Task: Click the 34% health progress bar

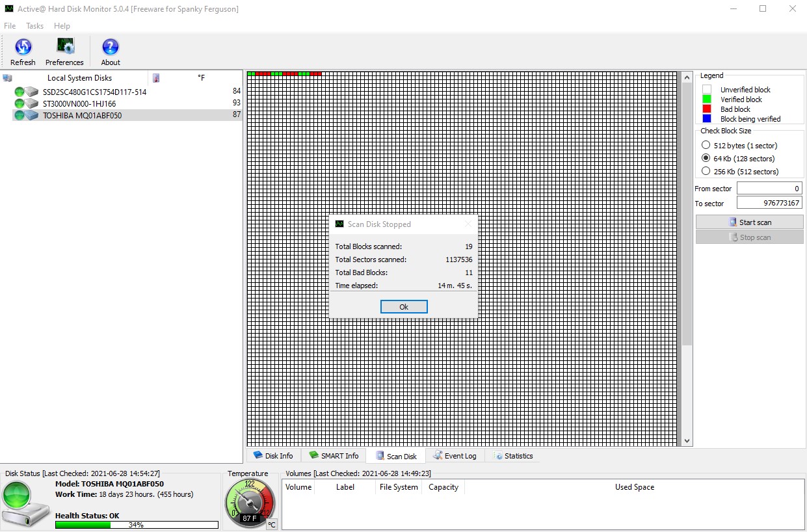Action: 136,524
